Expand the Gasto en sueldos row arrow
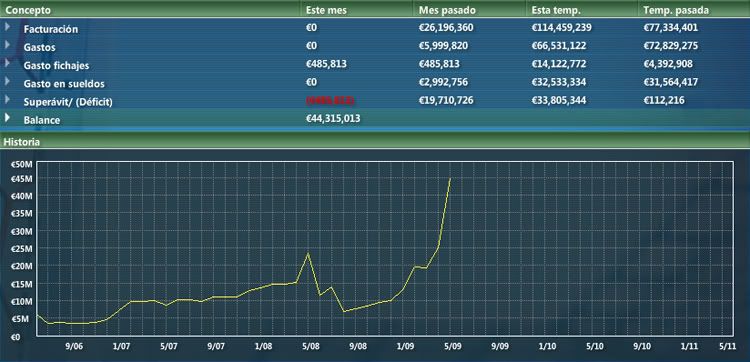 coord(8,81)
